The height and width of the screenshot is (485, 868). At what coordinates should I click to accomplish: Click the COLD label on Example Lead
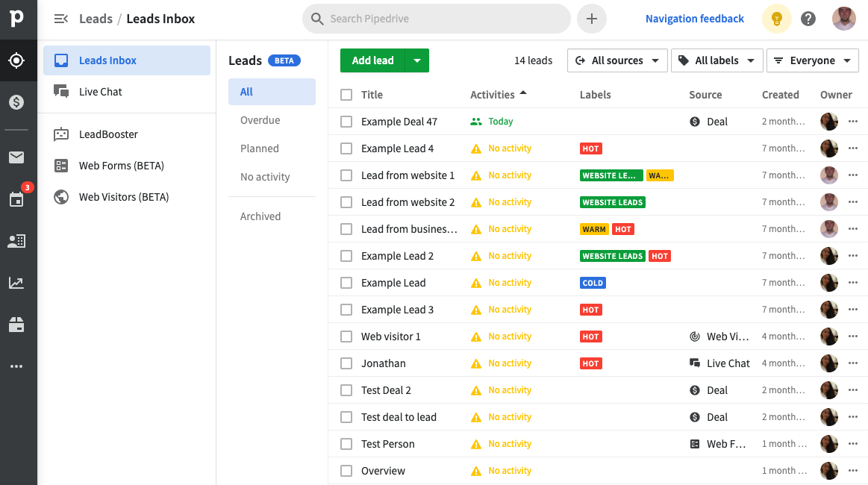click(593, 283)
